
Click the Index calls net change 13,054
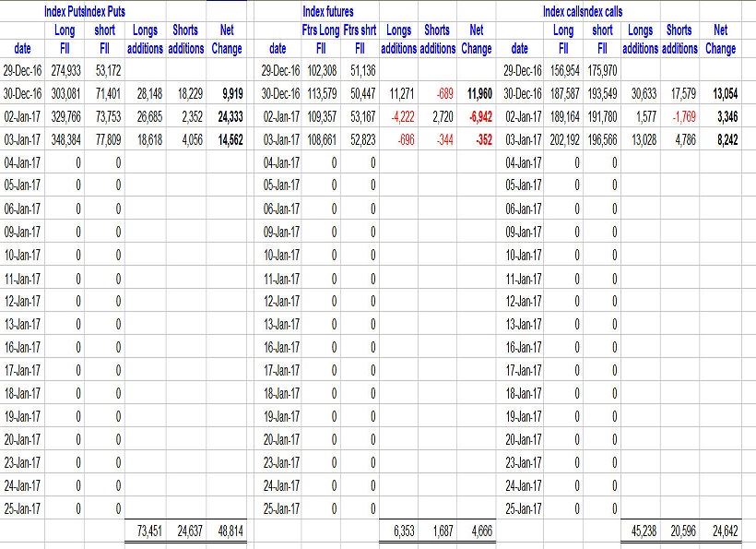723,93
